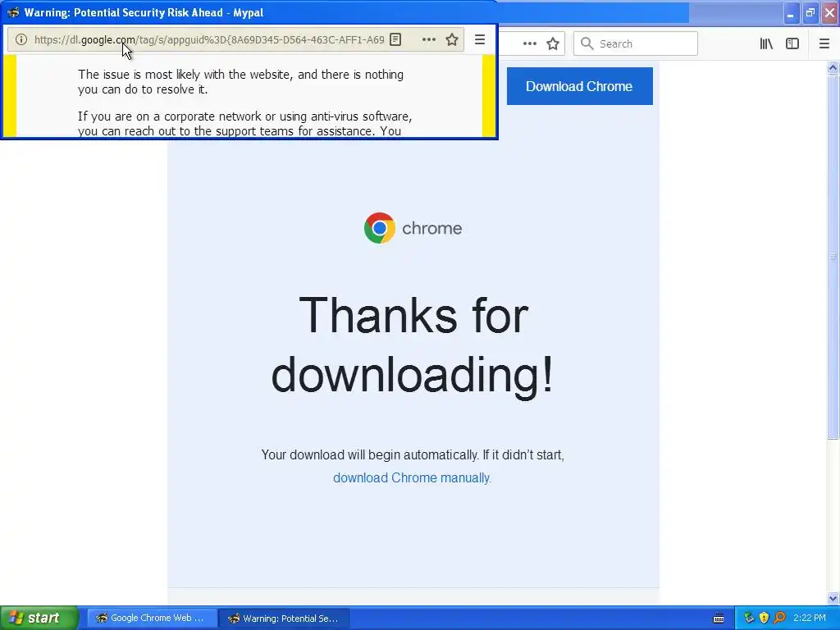This screenshot has height=630, width=840.
Task: Open page actions menu in warning window
Action: [428, 39]
